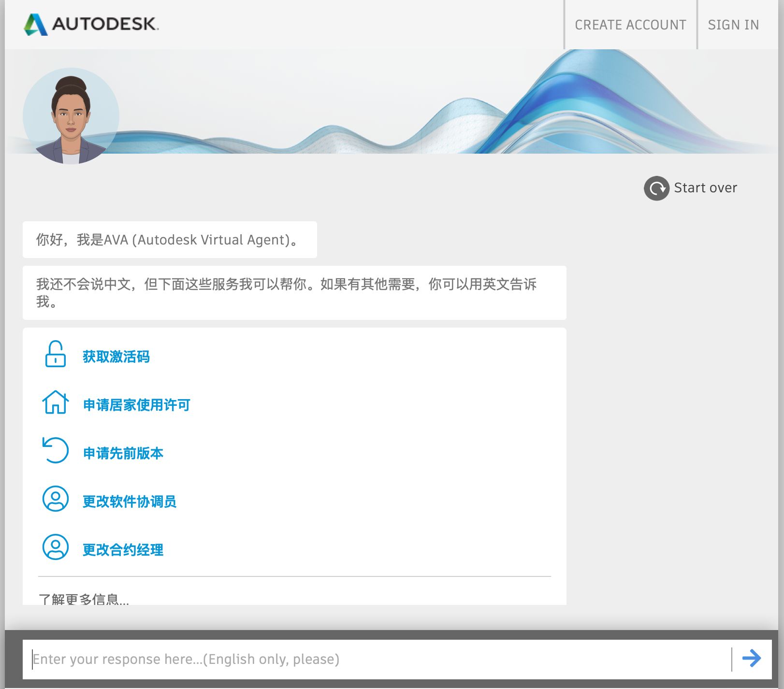Screen dimensions: 784x689
Task: Select the 获取激活码 option
Action: [116, 357]
